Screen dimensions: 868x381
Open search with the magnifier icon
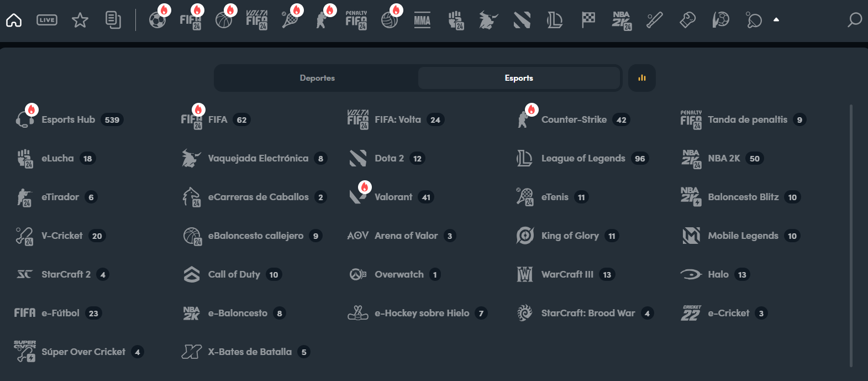click(855, 20)
